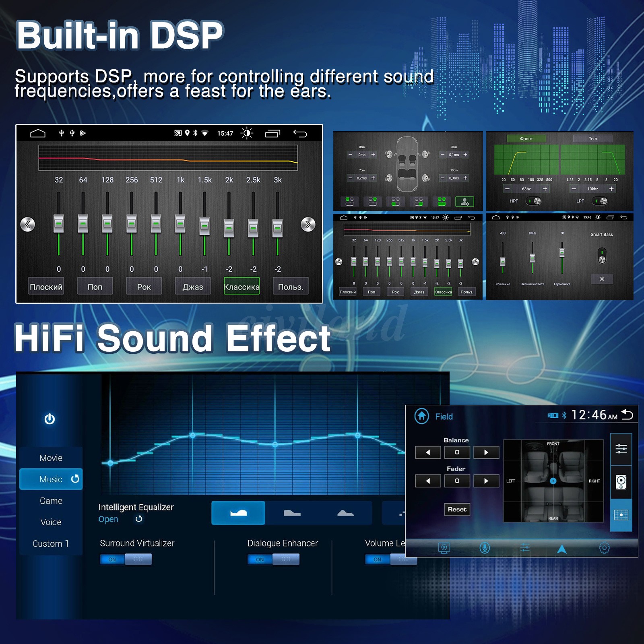Tap the back arrow in equalizer status bar

tap(300, 133)
